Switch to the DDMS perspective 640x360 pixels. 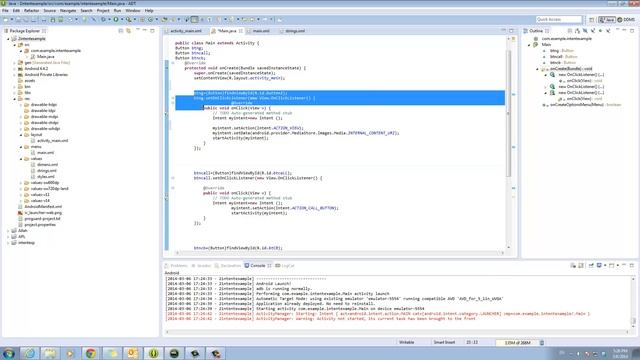click(626, 20)
